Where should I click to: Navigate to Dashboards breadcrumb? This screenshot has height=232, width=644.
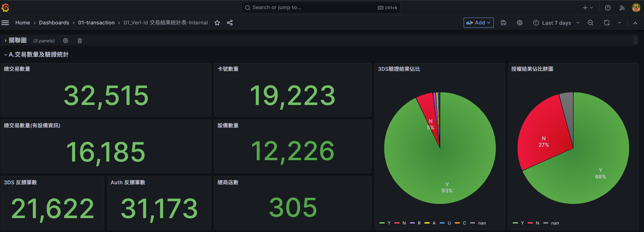[54, 23]
